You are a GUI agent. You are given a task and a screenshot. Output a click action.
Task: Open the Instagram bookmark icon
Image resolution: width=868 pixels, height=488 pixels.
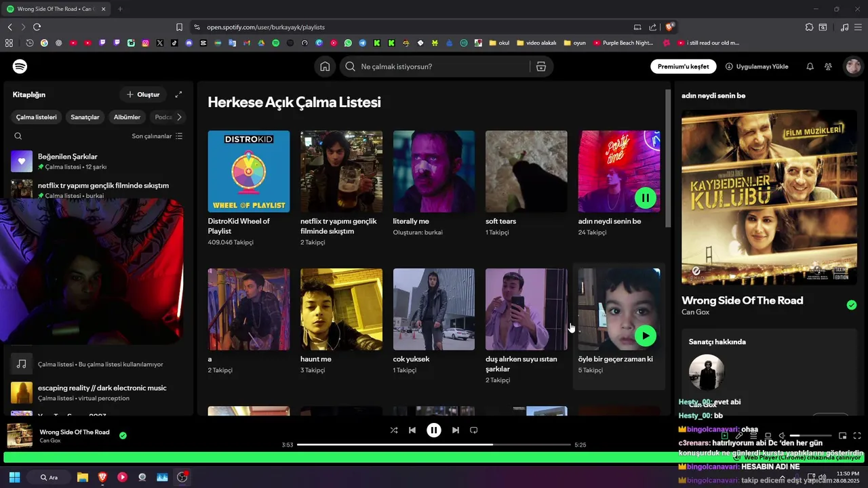[x=145, y=43]
